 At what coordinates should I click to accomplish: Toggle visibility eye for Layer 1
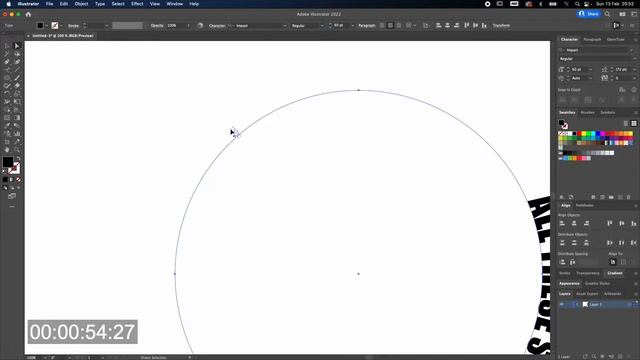pyautogui.click(x=562, y=304)
